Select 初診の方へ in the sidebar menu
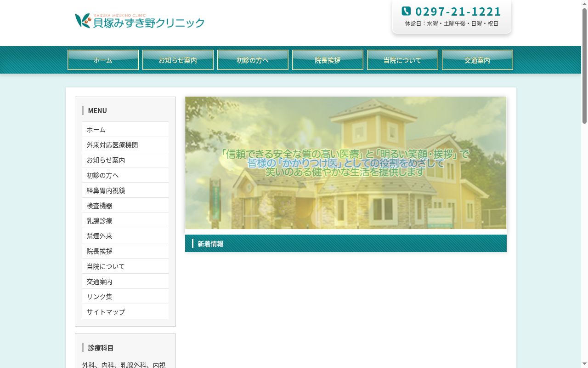This screenshot has width=588, height=368. (125, 175)
